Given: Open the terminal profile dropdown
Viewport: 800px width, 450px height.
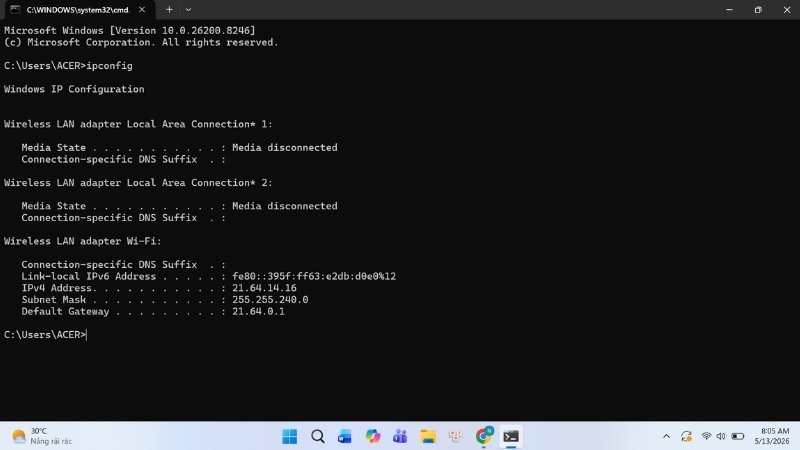Looking at the screenshot, I should pyautogui.click(x=188, y=10).
